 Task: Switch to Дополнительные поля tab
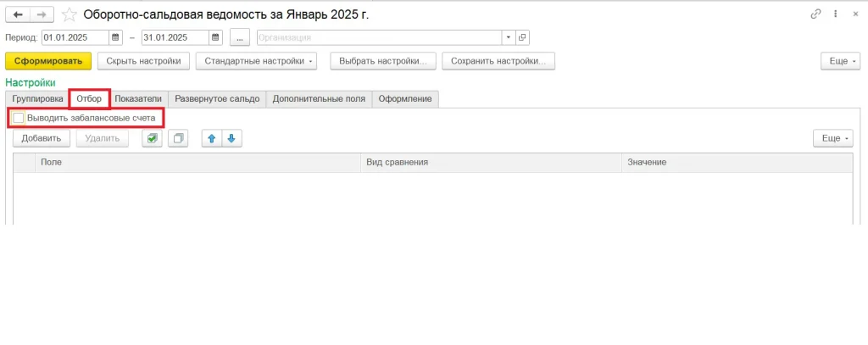point(319,99)
